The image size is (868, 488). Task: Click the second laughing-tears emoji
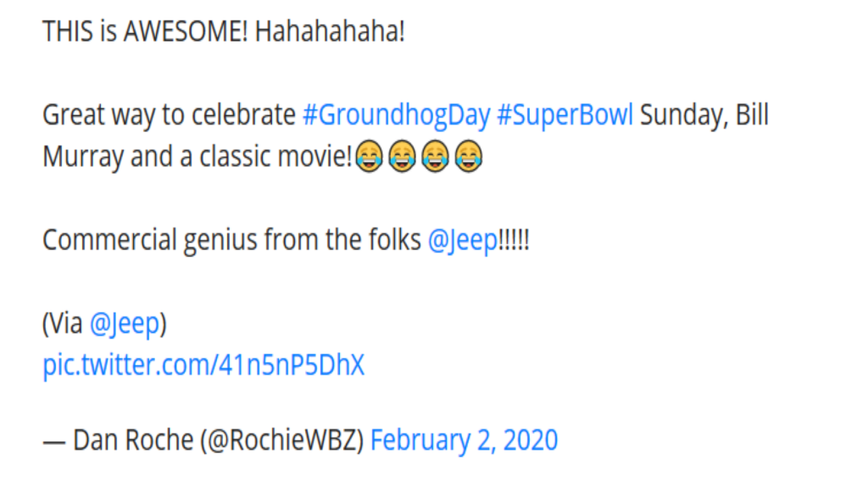click(402, 157)
